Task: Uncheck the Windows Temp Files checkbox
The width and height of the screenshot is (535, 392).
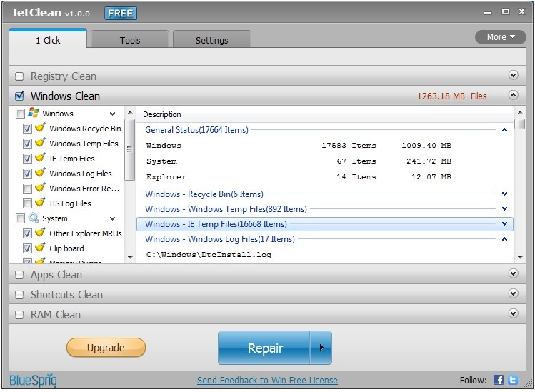Action: [x=28, y=144]
